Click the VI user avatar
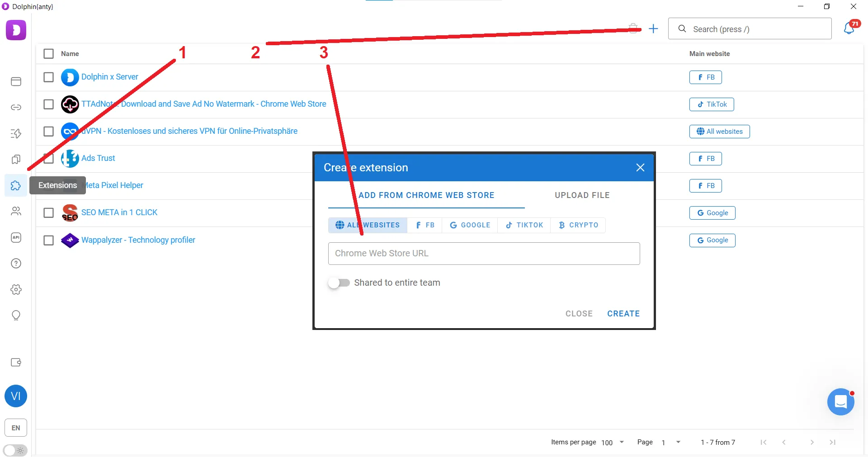 click(x=16, y=396)
